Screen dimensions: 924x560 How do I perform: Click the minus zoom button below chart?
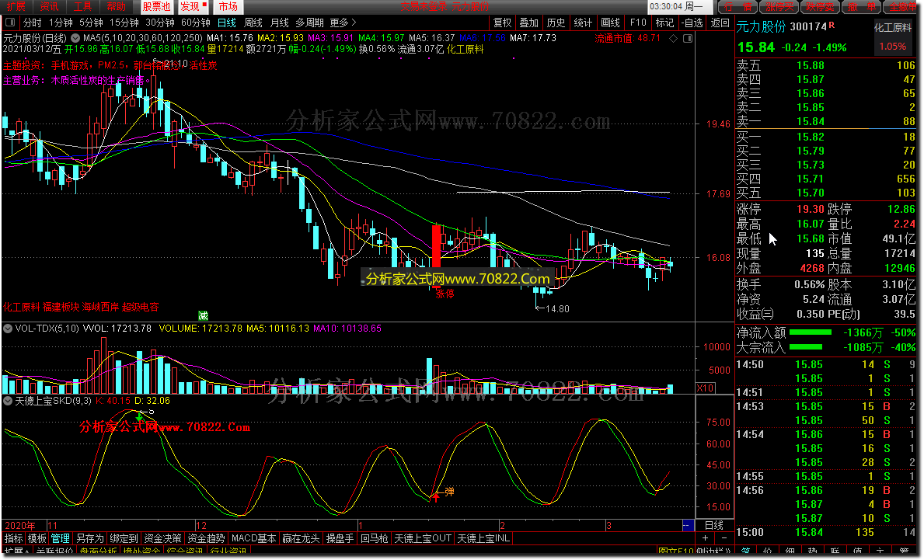tap(724, 538)
